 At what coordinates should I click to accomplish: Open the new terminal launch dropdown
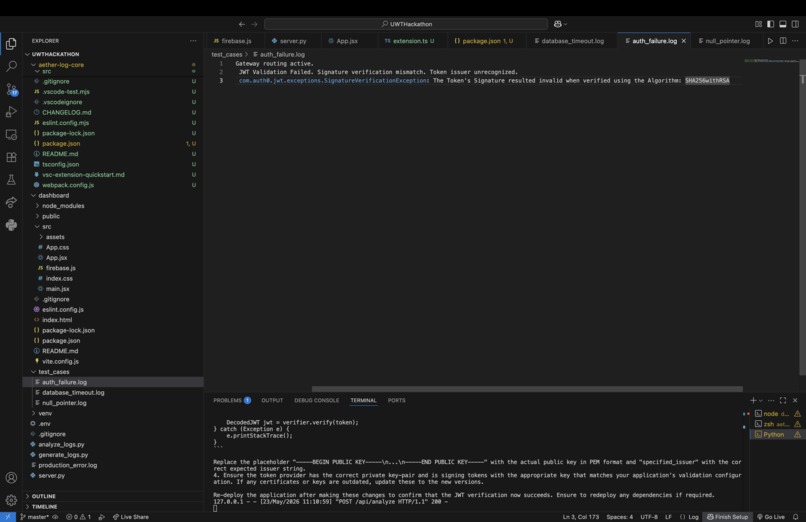pyautogui.click(x=761, y=401)
